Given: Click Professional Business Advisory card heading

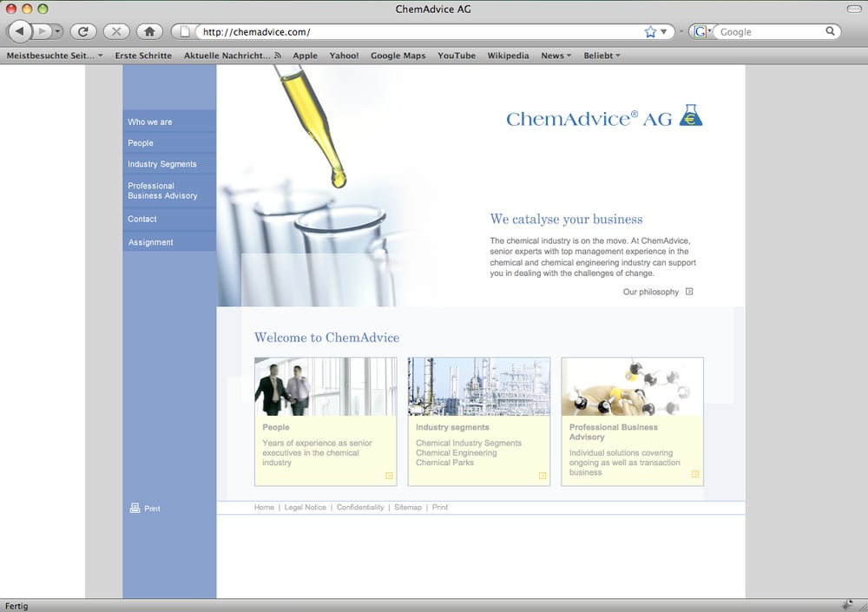Looking at the screenshot, I should point(614,432).
